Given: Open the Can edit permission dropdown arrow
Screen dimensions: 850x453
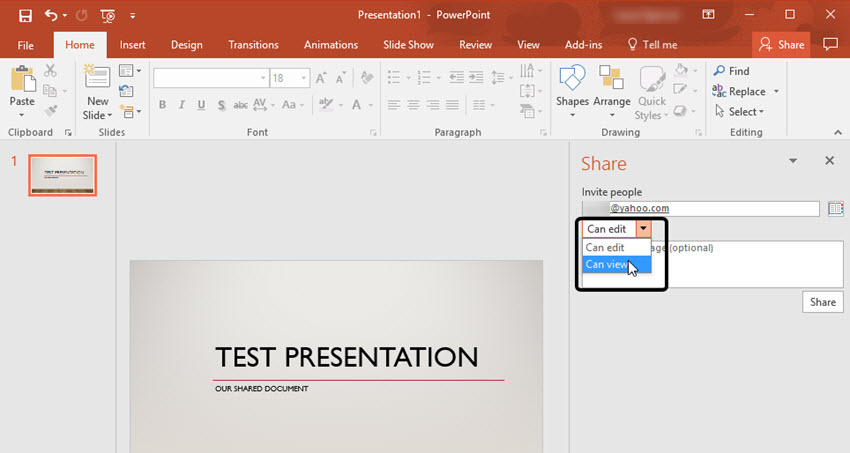Looking at the screenshot, I should click(x=643, y=229).
